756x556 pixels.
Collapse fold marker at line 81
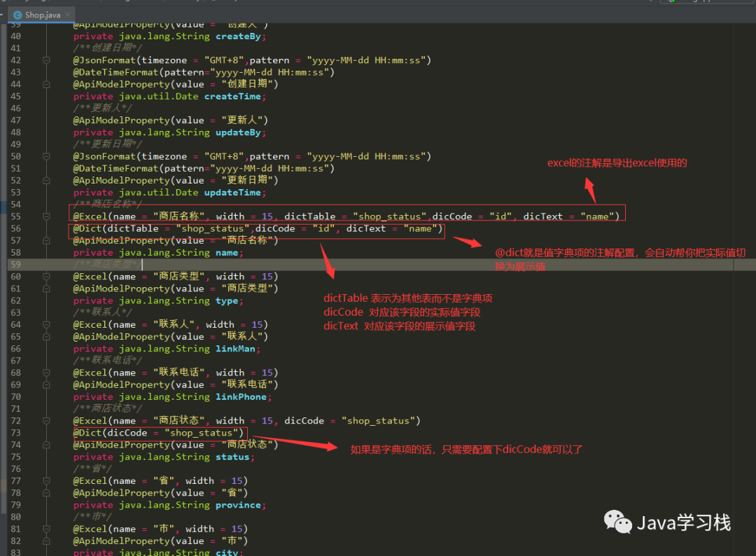click(46, 529)
